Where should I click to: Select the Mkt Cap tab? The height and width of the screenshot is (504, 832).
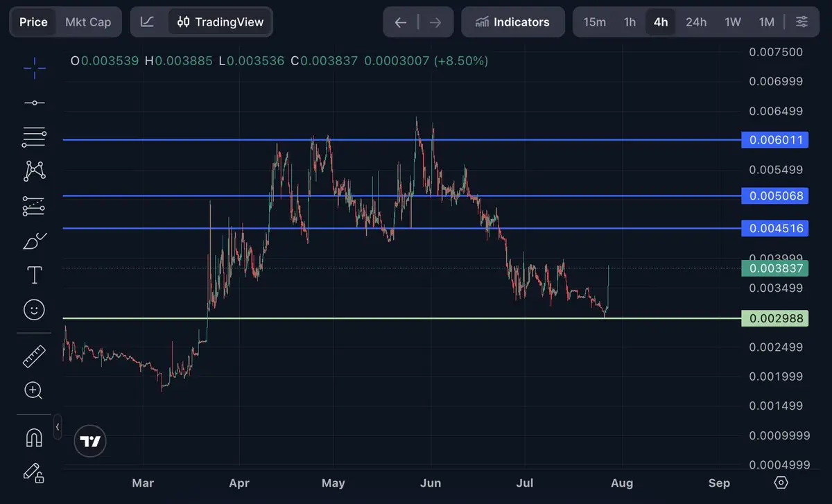tap(88, 22)
